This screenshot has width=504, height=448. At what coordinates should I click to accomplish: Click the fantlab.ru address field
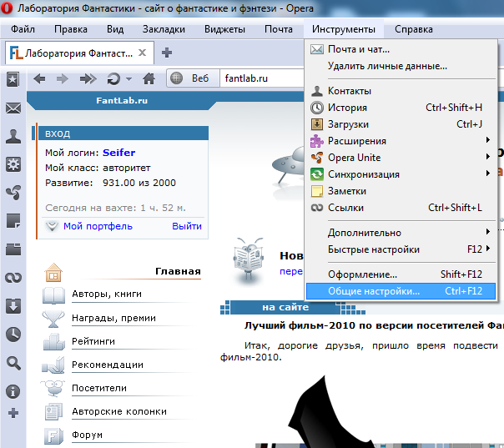point(259,79)
